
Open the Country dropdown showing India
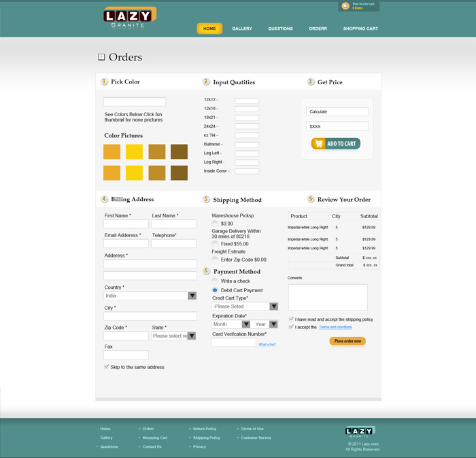(150, 296)
